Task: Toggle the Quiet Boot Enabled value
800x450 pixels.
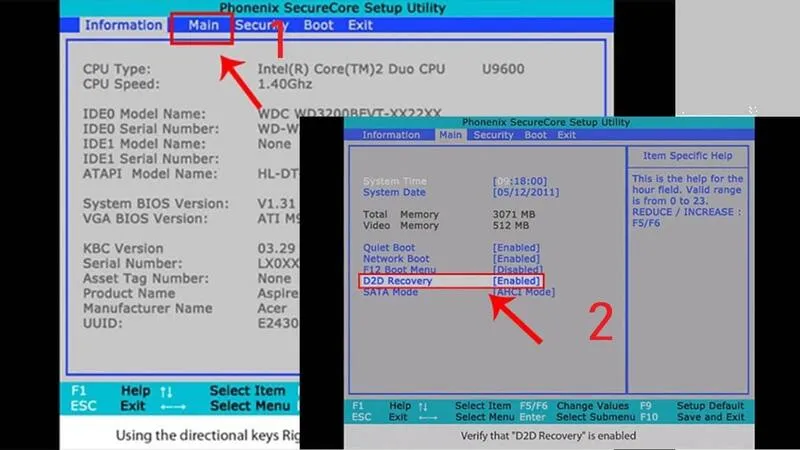Action: coord(517,247)
